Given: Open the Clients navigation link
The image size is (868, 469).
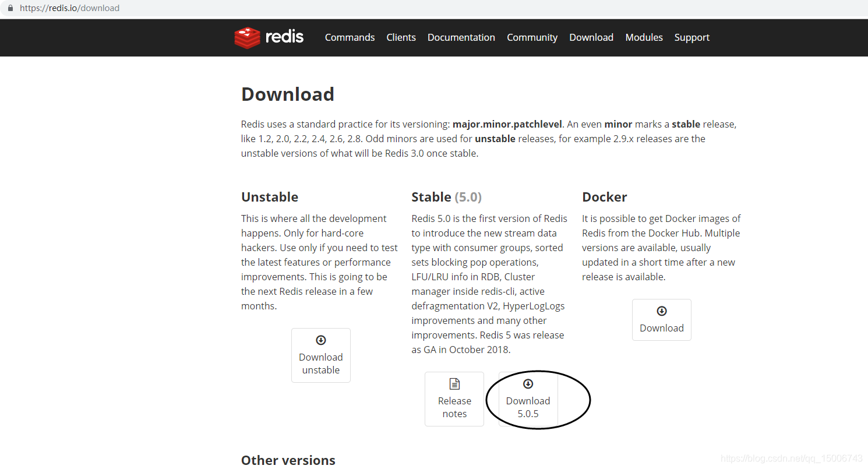Looking at the screenshot, I should coord(401,37).
